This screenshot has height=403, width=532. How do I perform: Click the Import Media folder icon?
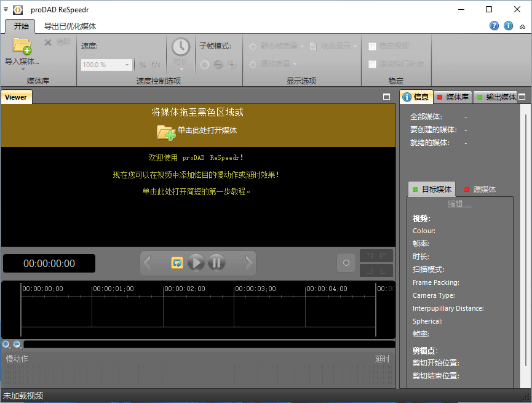(22, 46)
